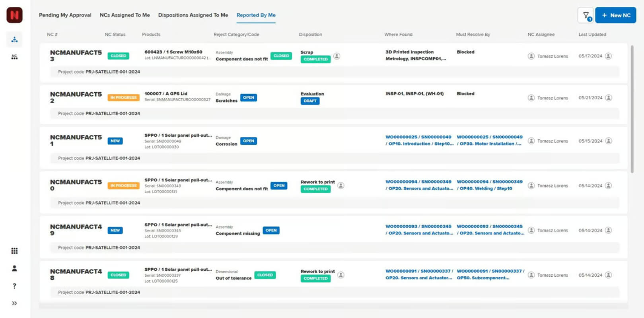The width and height of the screenshot is (644, 318).
Task: Click the New NC button
Action: click(x=615, y=15)
